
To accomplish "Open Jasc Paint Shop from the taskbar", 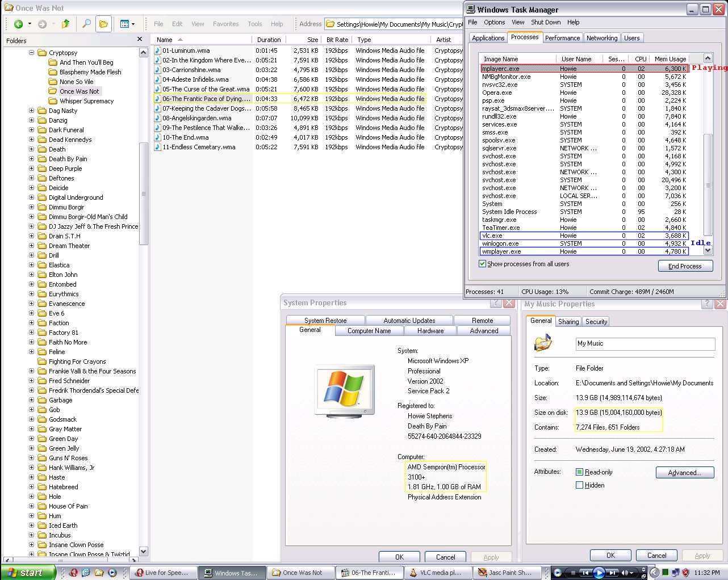I will click(506, 573).
